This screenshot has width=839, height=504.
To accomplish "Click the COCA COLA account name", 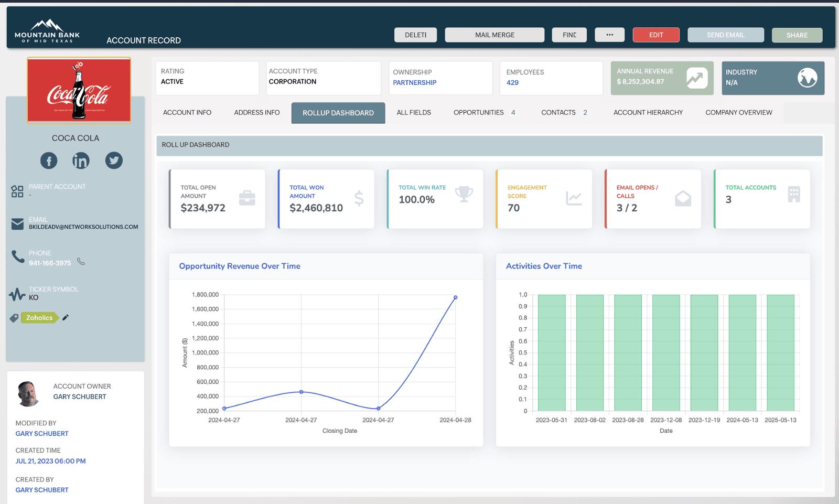I will point(76,138).
